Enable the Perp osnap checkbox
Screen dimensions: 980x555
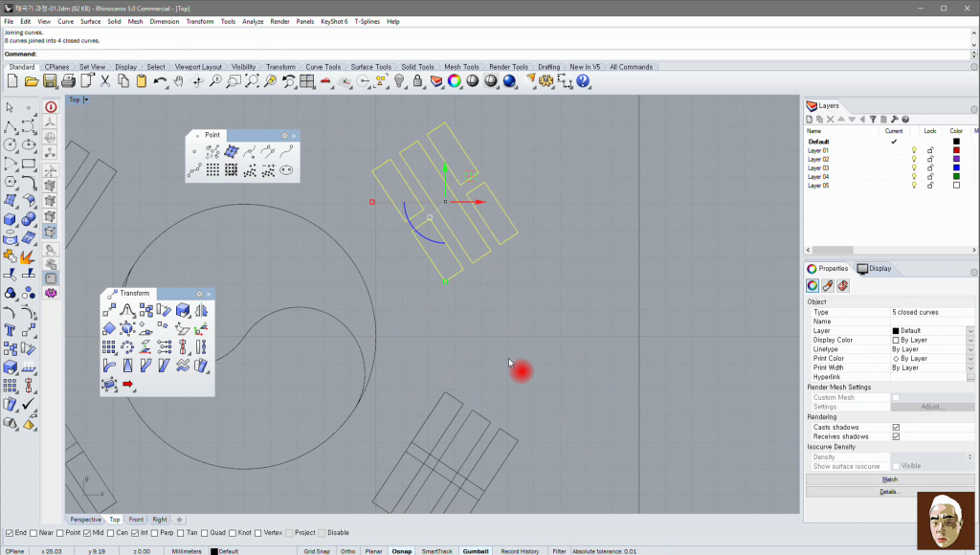[x=154, y=533]
